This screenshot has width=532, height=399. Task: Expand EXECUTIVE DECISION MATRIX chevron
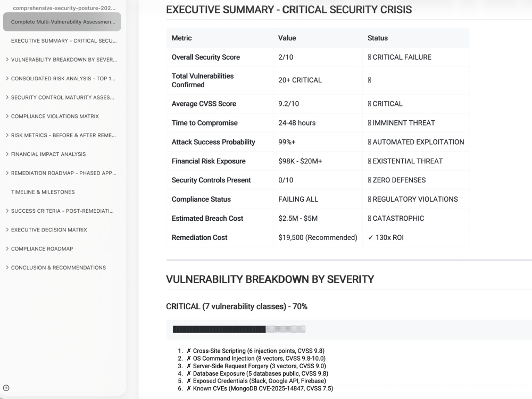click(7, 230)
